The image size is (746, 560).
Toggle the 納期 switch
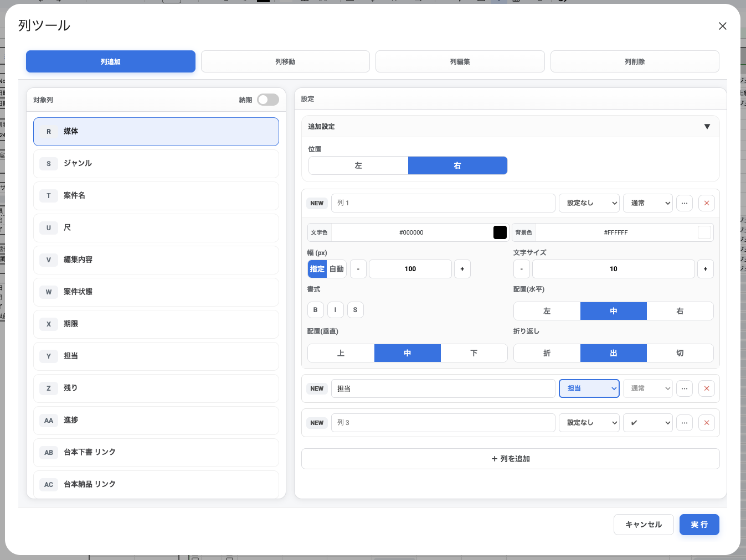click(268, 100)
